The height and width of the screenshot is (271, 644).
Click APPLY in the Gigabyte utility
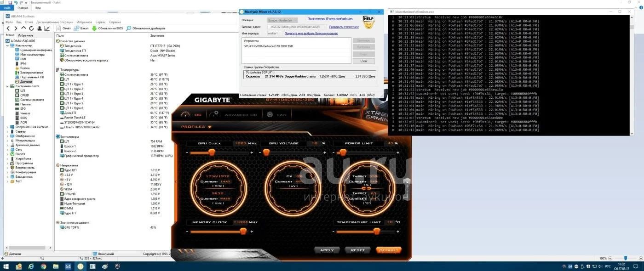(x=327, y=250)
